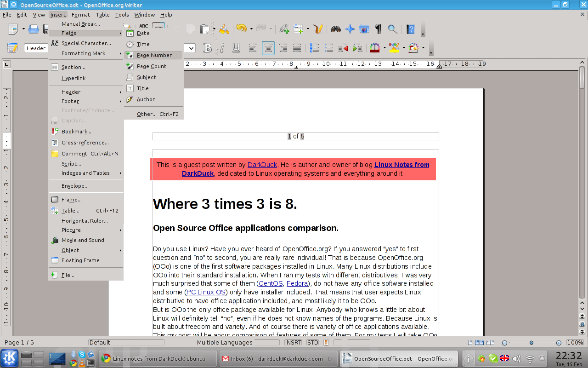The image size is (588, 368).
Task: Expand the Header submenu
Action: [86, 92]
